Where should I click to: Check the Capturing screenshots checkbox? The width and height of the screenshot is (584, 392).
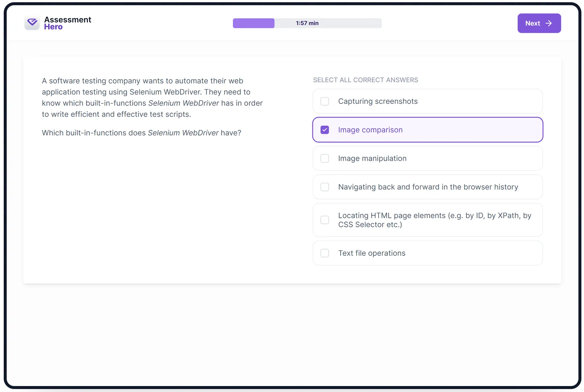(x=325, y=101)
